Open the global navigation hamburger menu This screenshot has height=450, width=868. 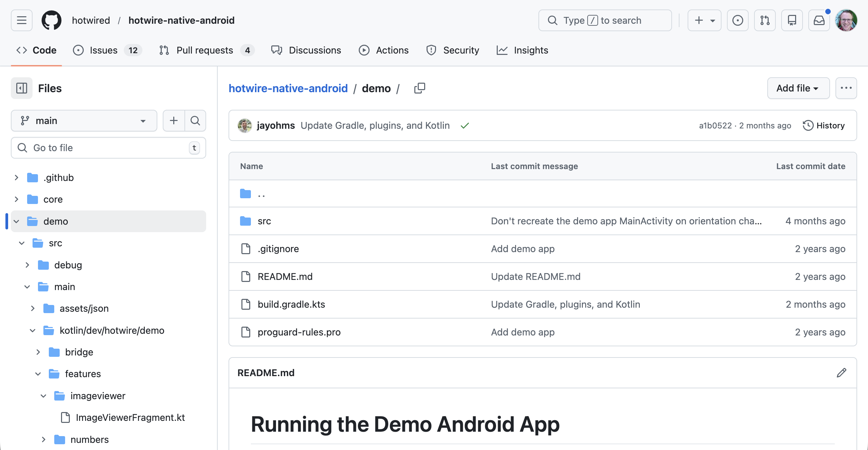(x=22, y=20)
